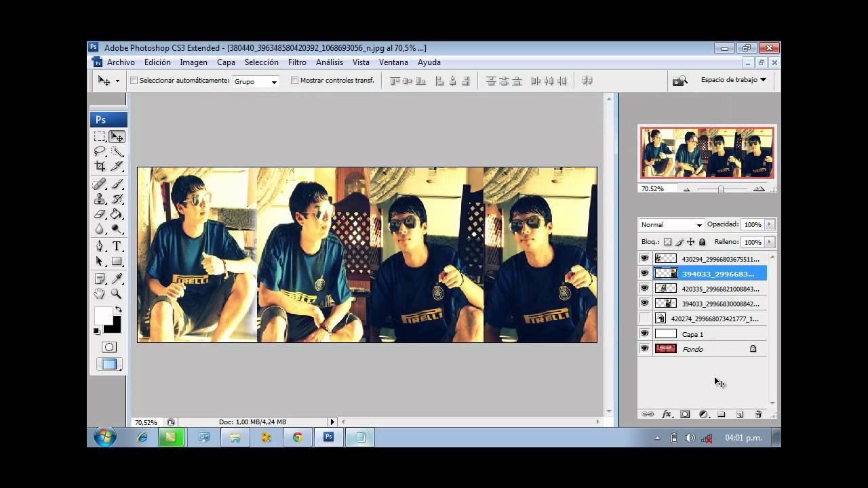Select the Notes tool
This screenshot has height=488, width=868.
pyautogui.click(x=100, y=279)
